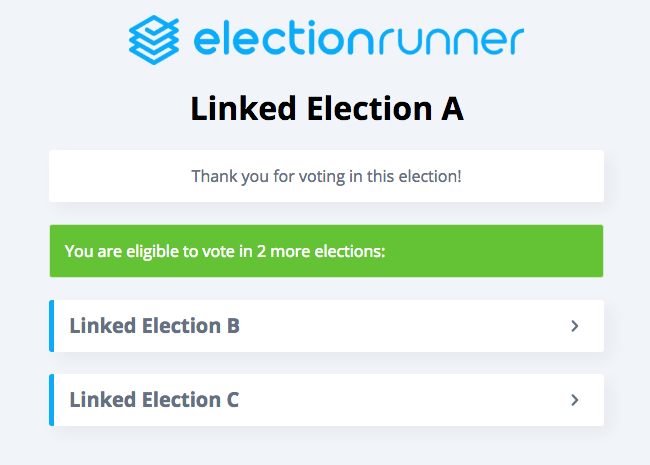
Task: Open Linked Election B via its chevron arrow
Action: (x=575, y=326)
